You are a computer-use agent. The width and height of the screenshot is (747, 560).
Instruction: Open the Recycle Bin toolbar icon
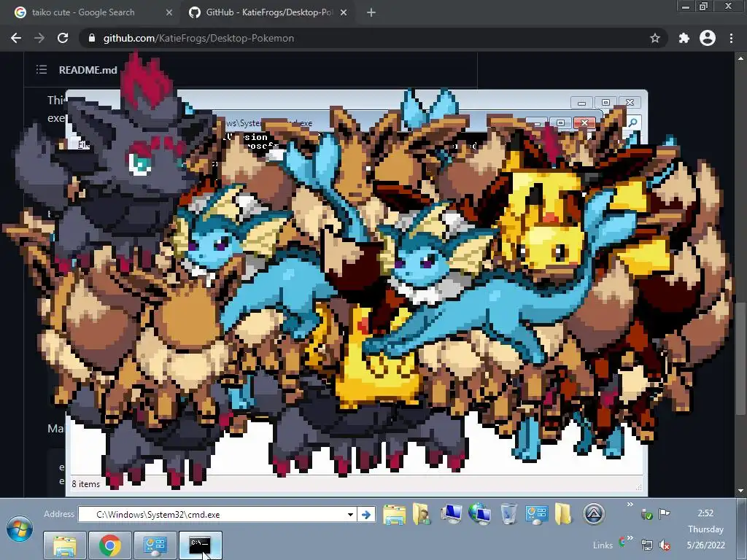pos(508,514)
